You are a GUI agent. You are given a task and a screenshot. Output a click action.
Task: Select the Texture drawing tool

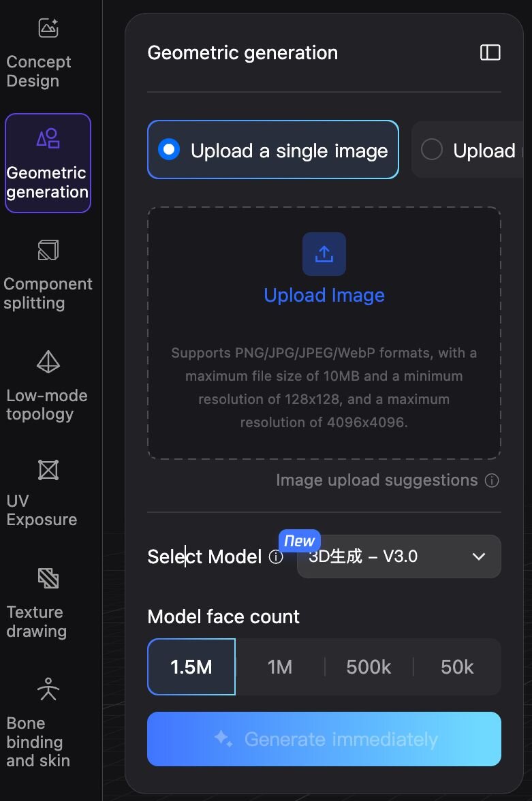click(48, 603)
